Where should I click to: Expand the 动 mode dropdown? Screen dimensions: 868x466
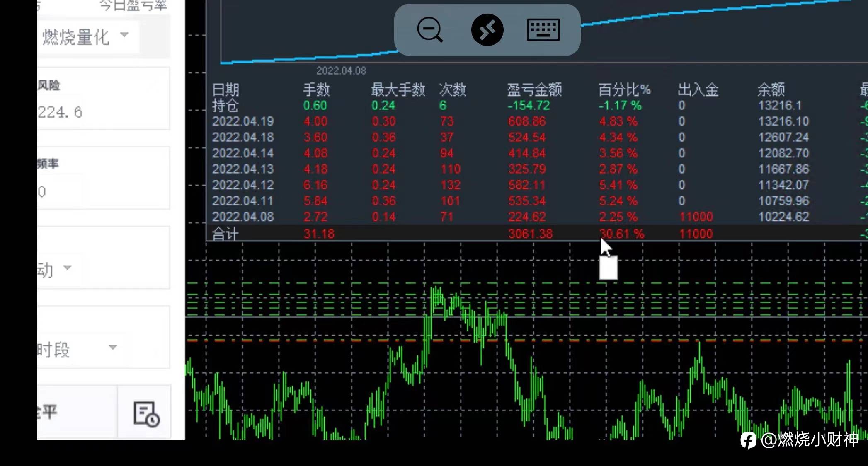pyautogui.click(x=68, y=268)
